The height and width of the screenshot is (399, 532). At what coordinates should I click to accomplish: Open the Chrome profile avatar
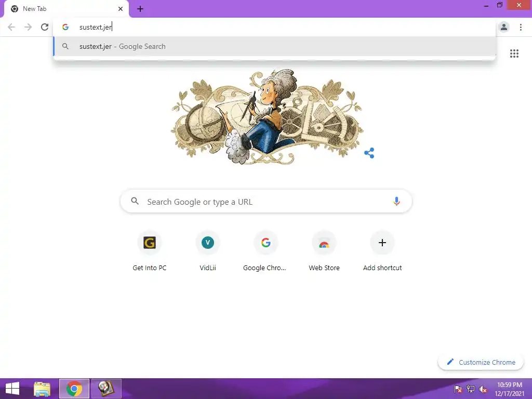[504, 27]
